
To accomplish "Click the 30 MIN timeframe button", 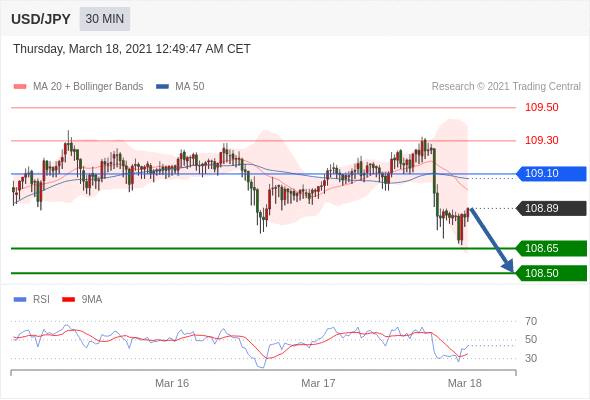I will 105,19.
